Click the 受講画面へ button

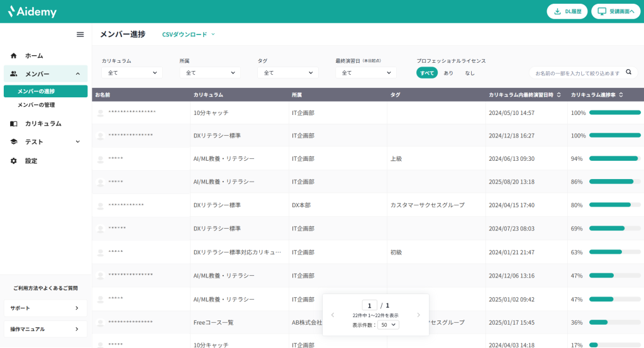616,11
